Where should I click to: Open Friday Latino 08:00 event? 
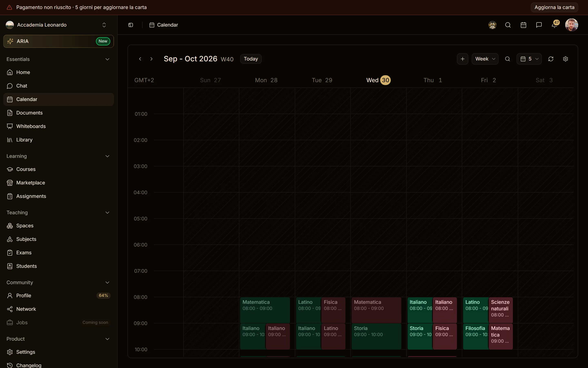coord(476,310)
